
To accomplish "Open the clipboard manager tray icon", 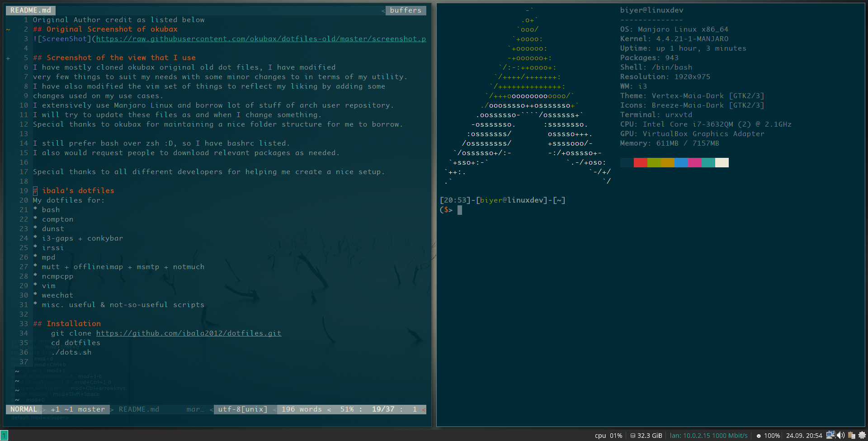I will click(851, 435).
